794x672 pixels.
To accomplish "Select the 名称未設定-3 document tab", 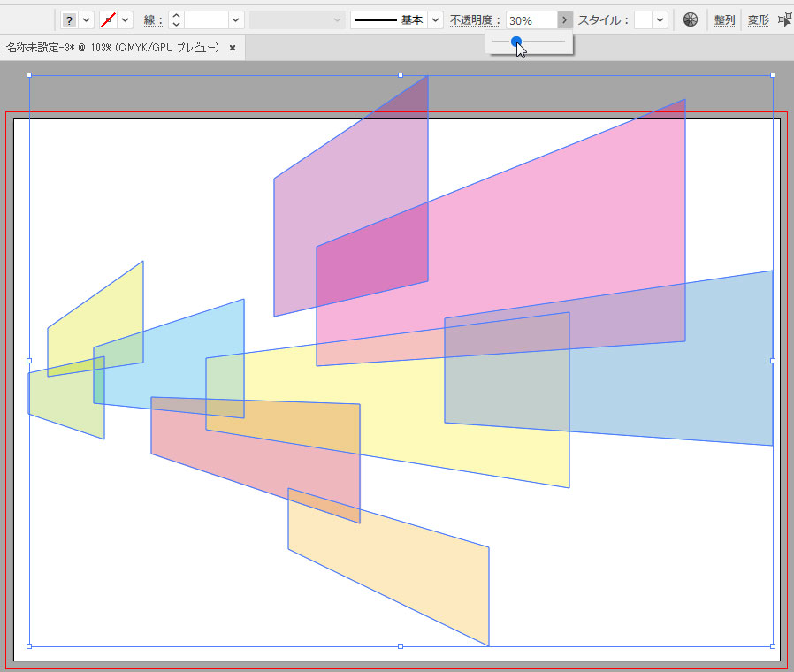I will click(112, 48).
